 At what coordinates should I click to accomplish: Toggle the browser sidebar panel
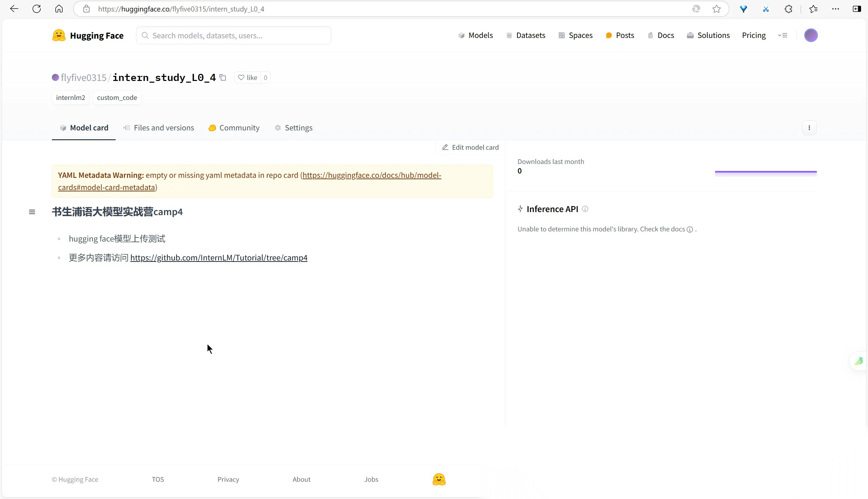point(856,9)
